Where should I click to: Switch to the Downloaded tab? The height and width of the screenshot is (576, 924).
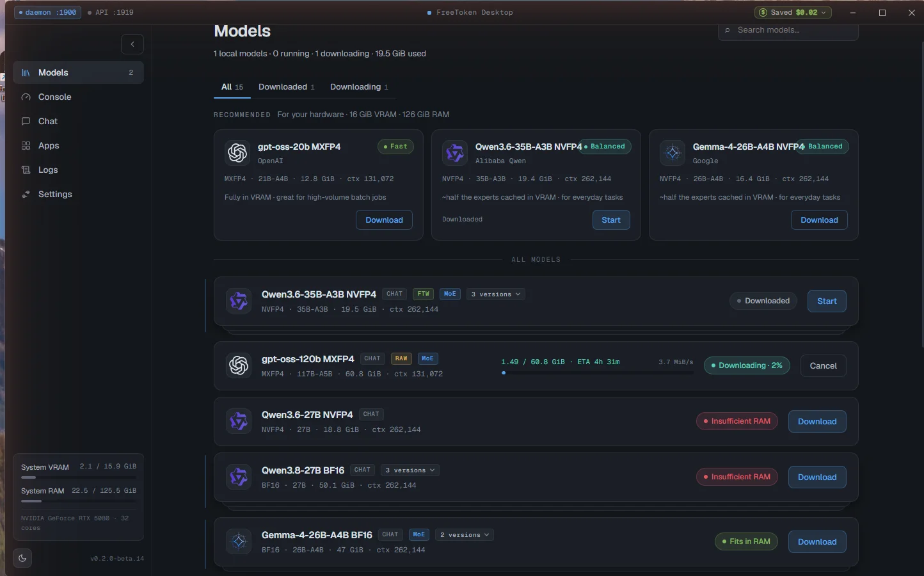coord(287,87)
